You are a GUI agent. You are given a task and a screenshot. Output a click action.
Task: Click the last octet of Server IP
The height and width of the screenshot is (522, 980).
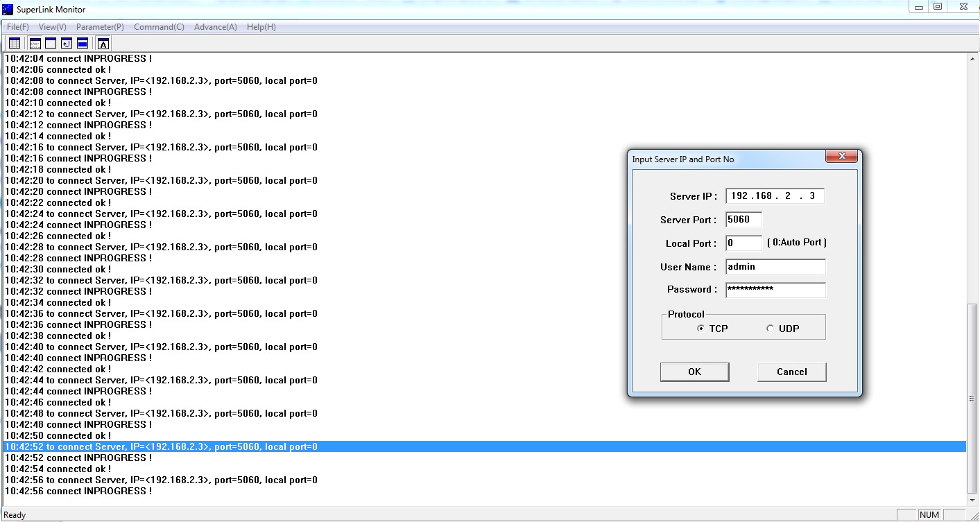(811, 196)
